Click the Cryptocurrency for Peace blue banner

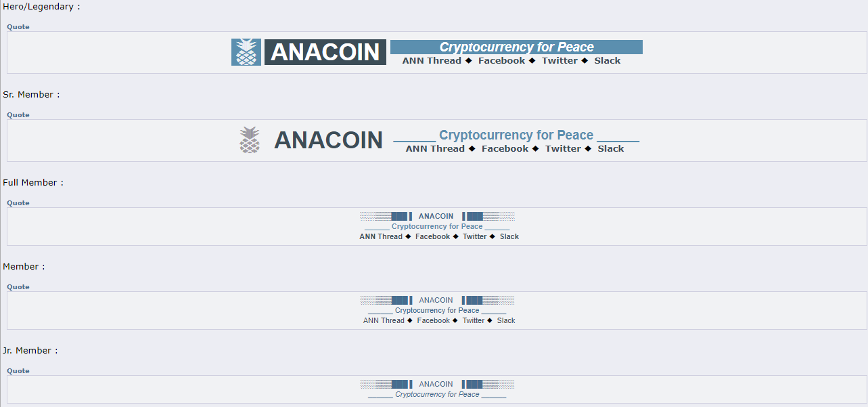click(x=516, y=47)
